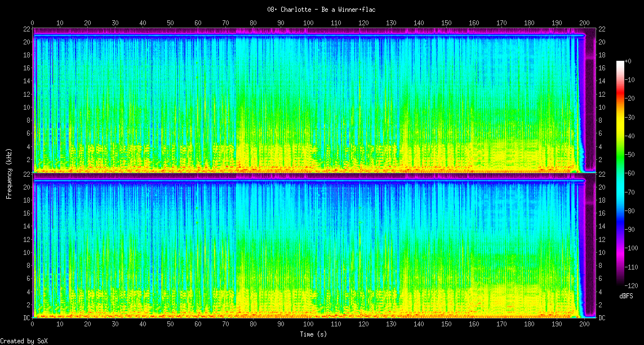Click the title "08. Charlotte - Be a Winner.flac"
644x345 pixels.
point(322,10)
